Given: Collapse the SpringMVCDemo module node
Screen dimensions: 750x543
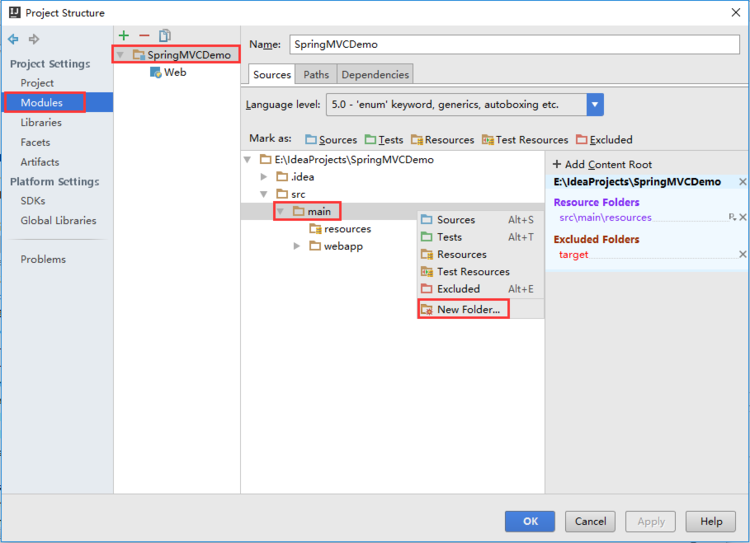Looking at the screenshot, I should pos(121,55).
